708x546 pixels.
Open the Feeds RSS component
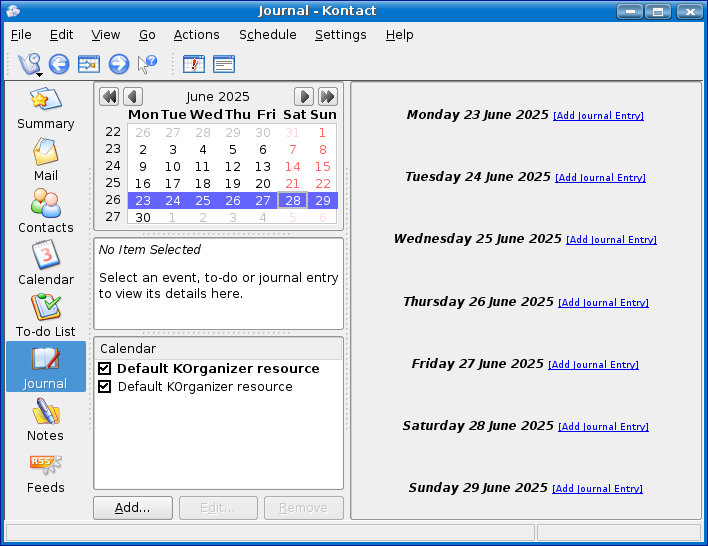[x=45, y=473]
